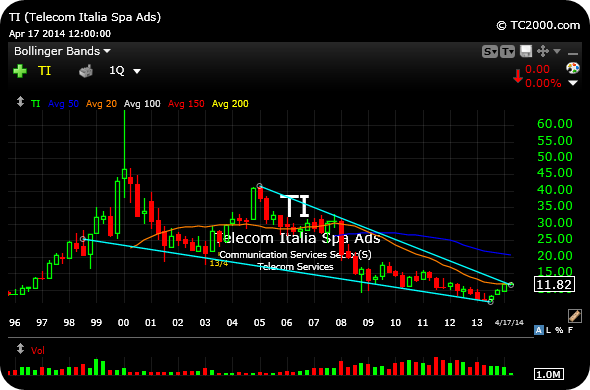
Task: Open the S dropdown button in chart header
Action: 490,52
